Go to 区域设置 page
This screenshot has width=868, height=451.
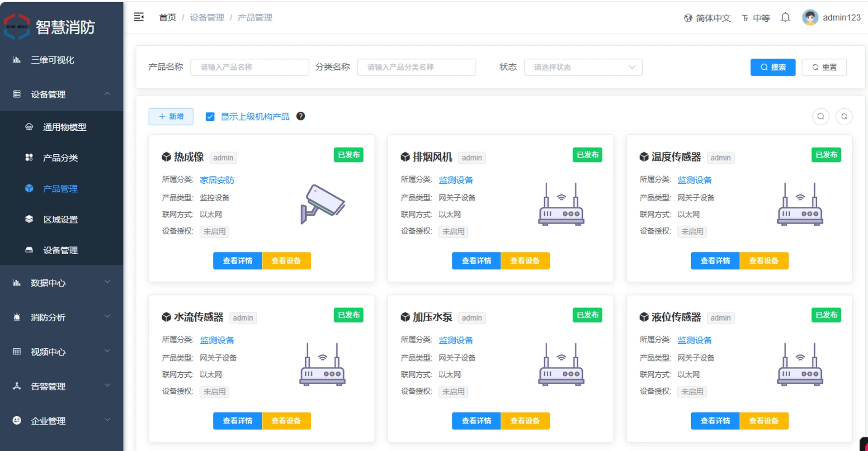(x=61, y=219)
